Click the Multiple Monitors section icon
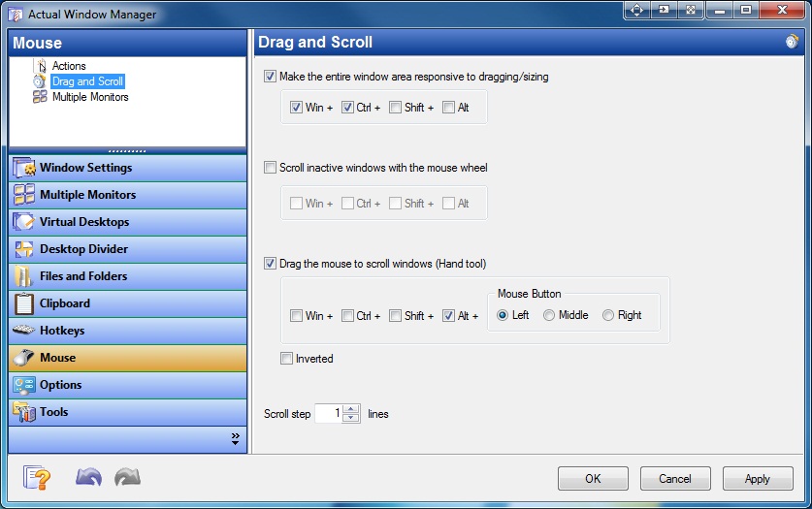 (x=24, y=195)
